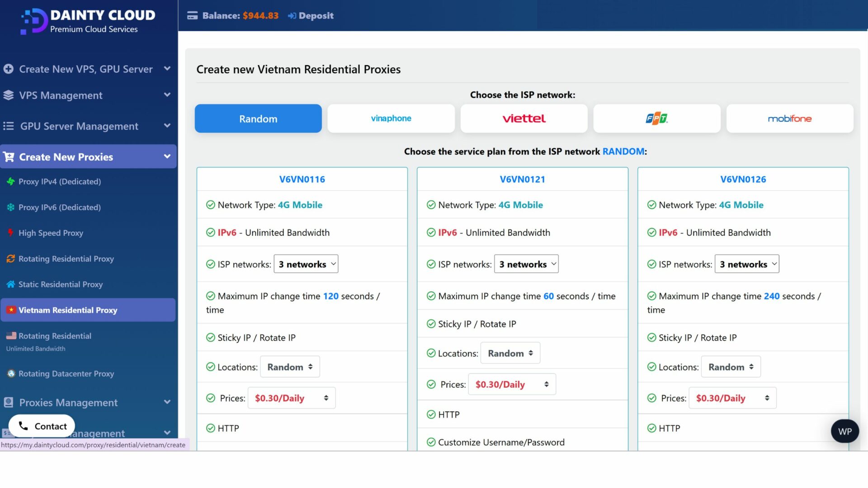Open Prices dropdown in V6VN0126 plan
868x488 pixels.
pyautogui.click(x=732, y=398)
